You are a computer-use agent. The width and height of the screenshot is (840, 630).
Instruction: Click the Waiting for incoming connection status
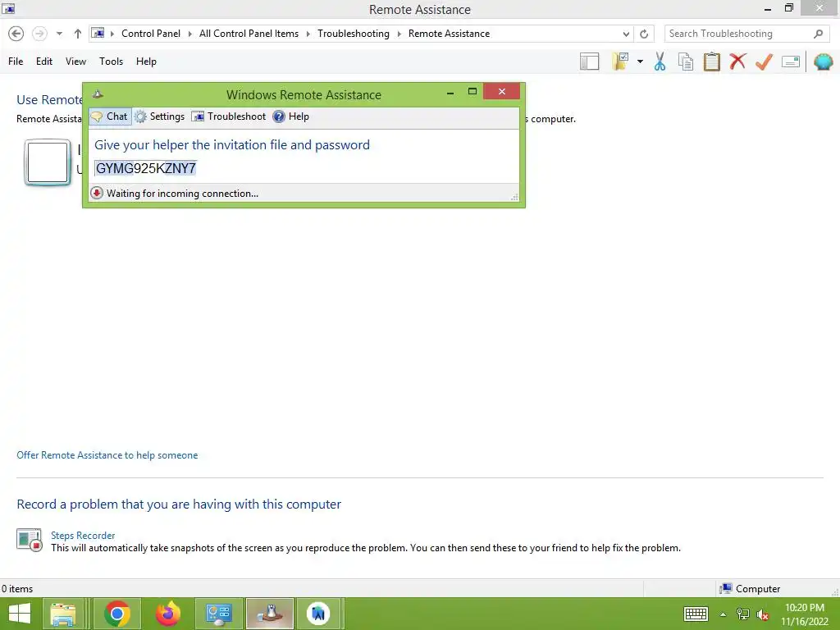coord(182,194)
